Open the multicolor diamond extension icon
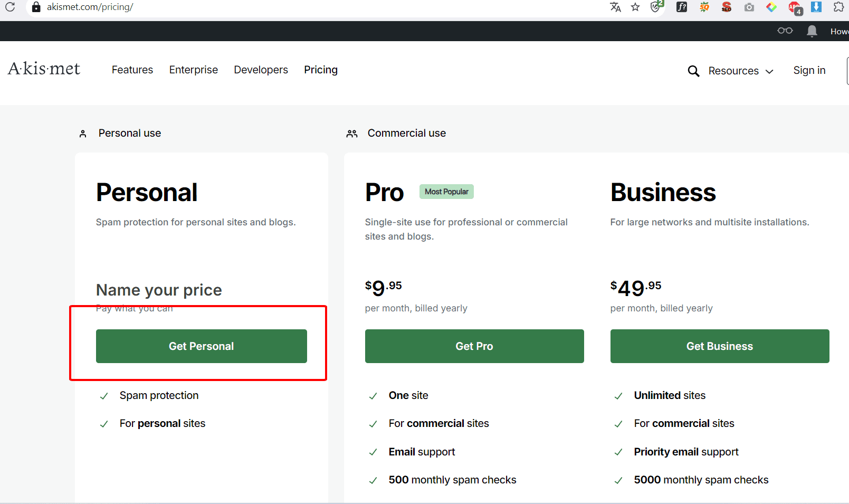The width and height of the screenshot is (849, 504). (771, 7)
